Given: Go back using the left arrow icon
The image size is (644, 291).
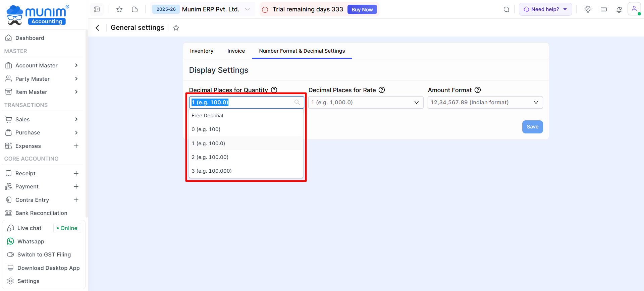Looking at the screenshot, I should pos(98,28).
